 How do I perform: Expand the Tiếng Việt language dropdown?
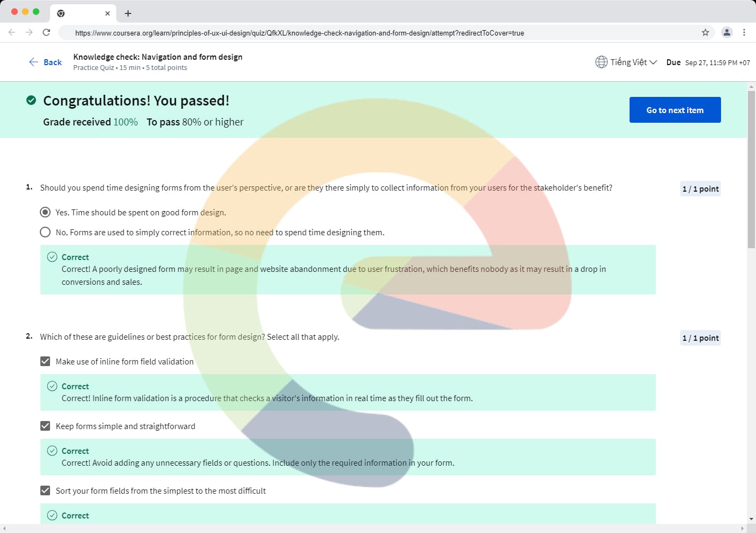[x=633, y=62]
